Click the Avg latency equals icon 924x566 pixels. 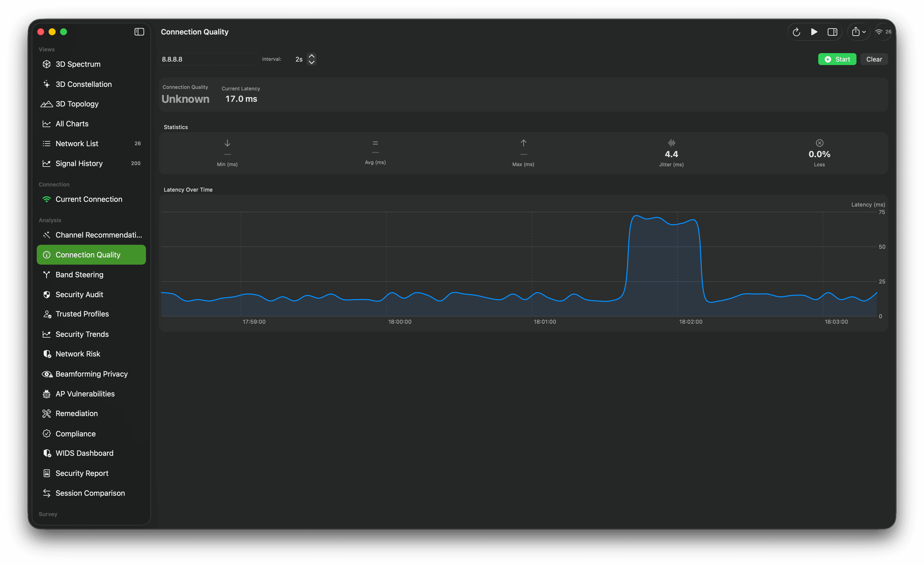(375, 143)
